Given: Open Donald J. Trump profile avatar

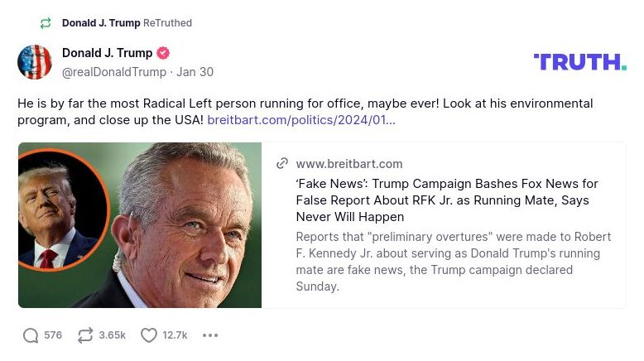Looking at the screenshot, I should [x=35, y=62].
